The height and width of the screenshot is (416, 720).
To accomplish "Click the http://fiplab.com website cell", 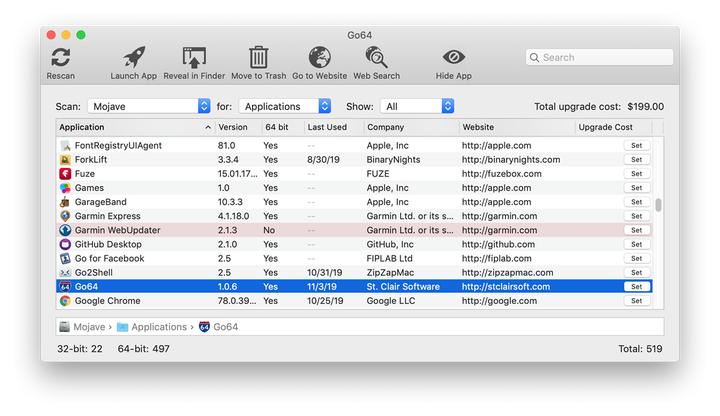I will pyautogui.click(x=497, y=259).
